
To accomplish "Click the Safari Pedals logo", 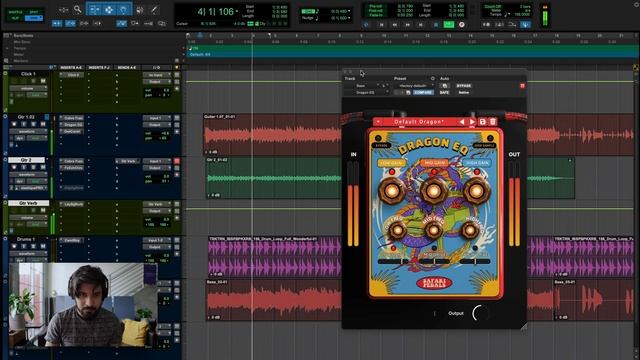I will [x=434, y=283].
